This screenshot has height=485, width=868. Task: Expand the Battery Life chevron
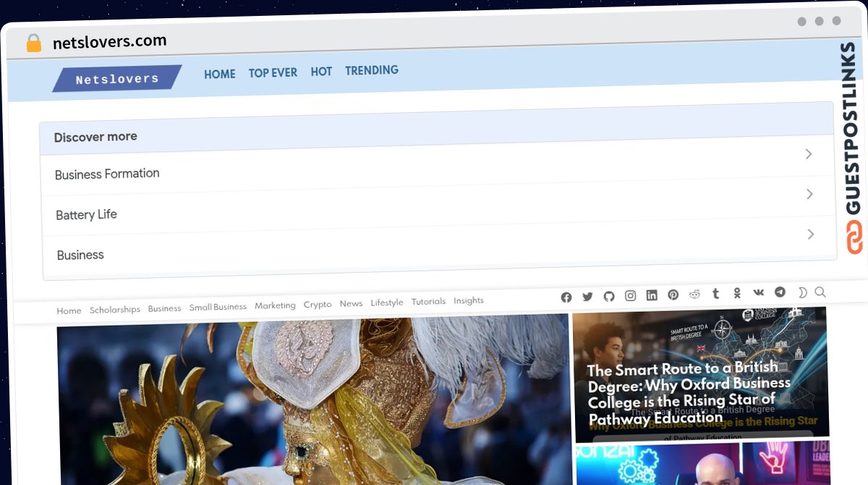(x=810, y=194)
